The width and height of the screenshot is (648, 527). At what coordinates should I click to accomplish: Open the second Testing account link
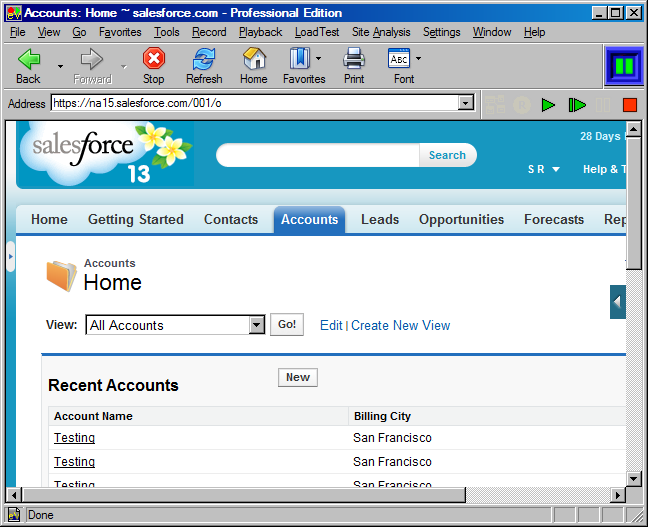pyautogui.click(x=74, y=462)
